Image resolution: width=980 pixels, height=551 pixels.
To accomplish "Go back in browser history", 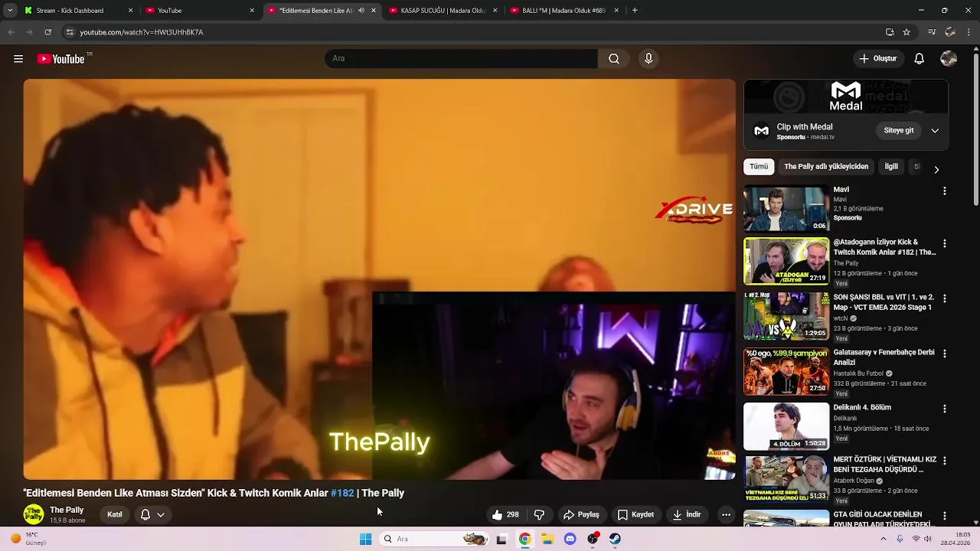I will point(11,32).
